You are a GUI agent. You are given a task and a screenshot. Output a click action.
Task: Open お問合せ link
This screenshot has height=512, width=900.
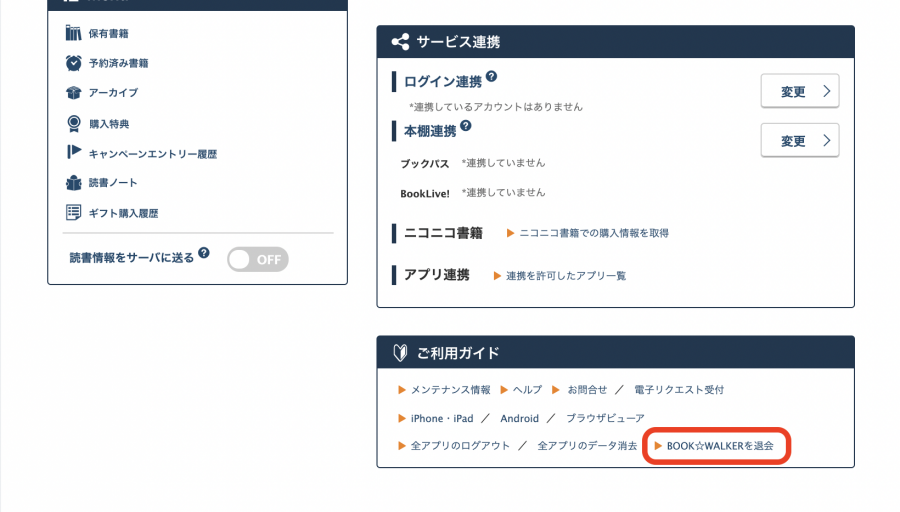[587, 390]
